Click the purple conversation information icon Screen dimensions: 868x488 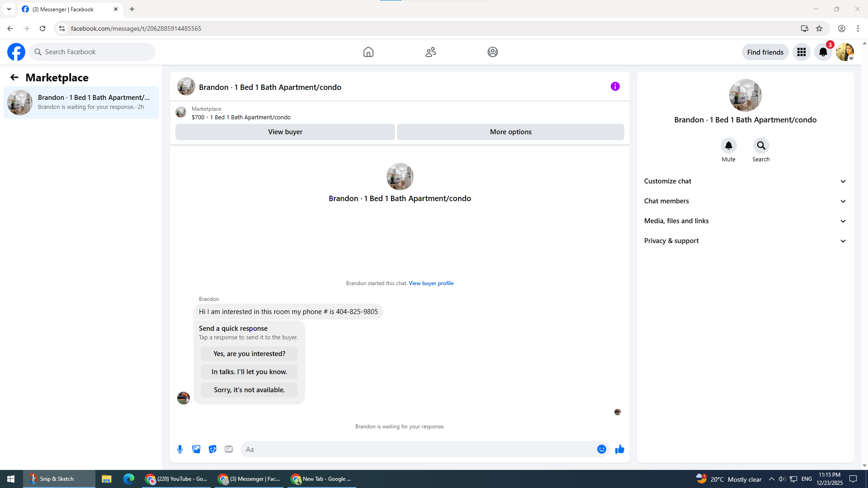[615, 86]
